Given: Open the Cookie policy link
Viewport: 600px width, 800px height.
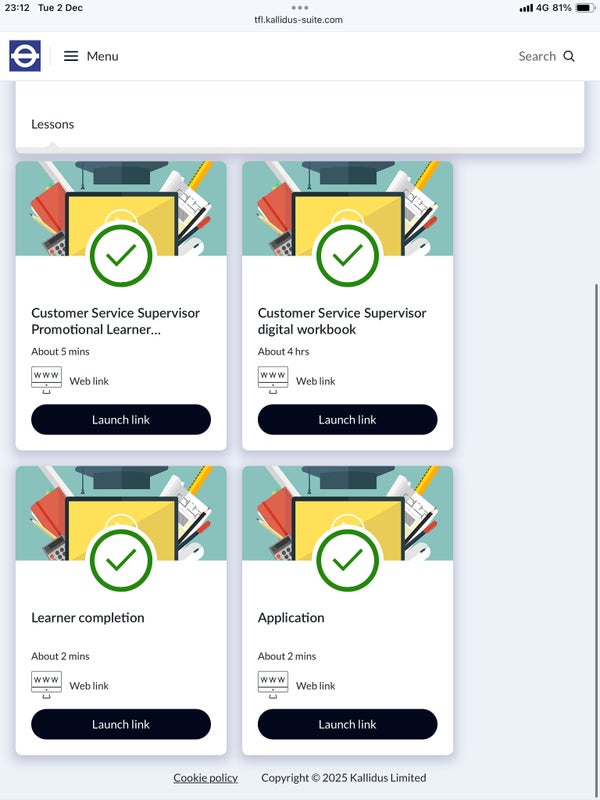Looking at the screenshot, I should (x=205, y=778).
